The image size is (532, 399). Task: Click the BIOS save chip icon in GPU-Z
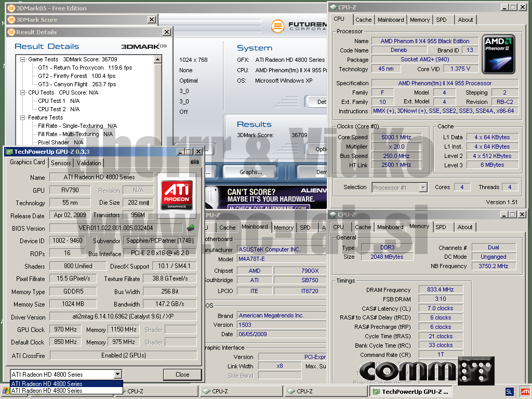pos(191,228)
